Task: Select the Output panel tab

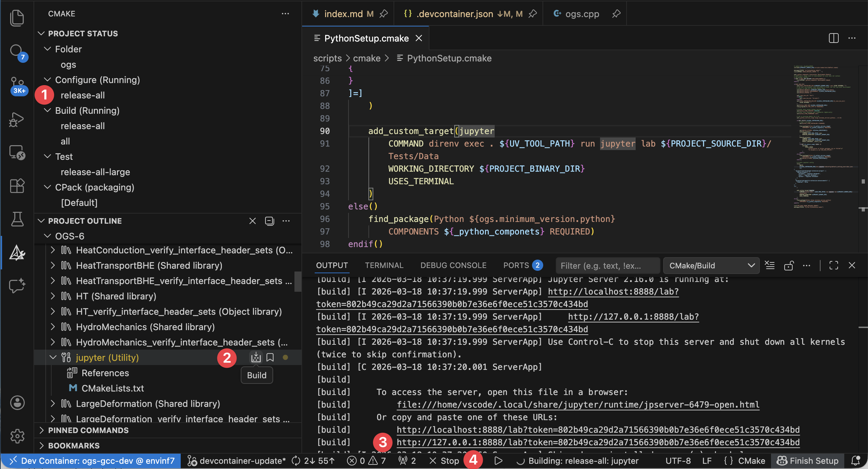Action: pos(332,265)
